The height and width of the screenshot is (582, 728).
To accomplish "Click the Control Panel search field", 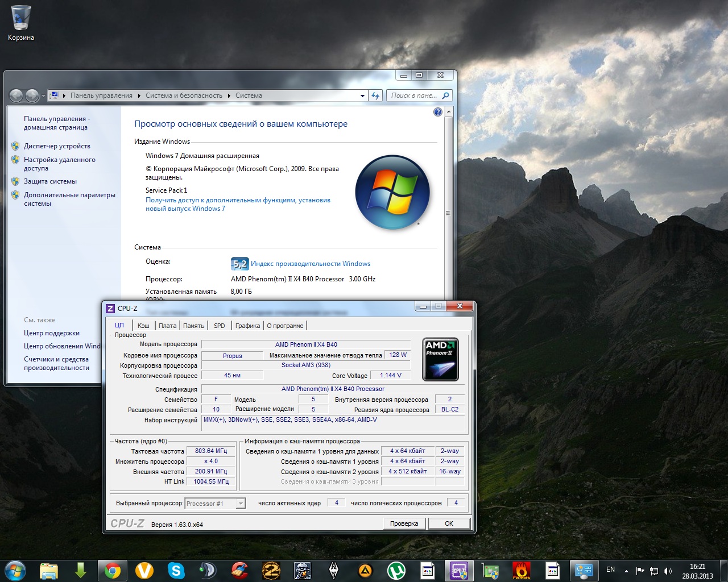I will (x=415, y=95).
